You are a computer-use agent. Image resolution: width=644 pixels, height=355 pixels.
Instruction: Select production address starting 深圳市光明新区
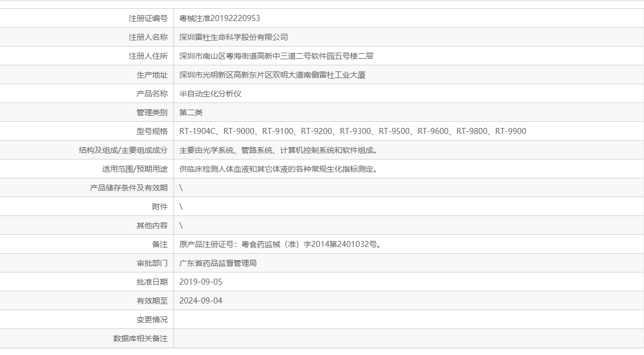272,75
